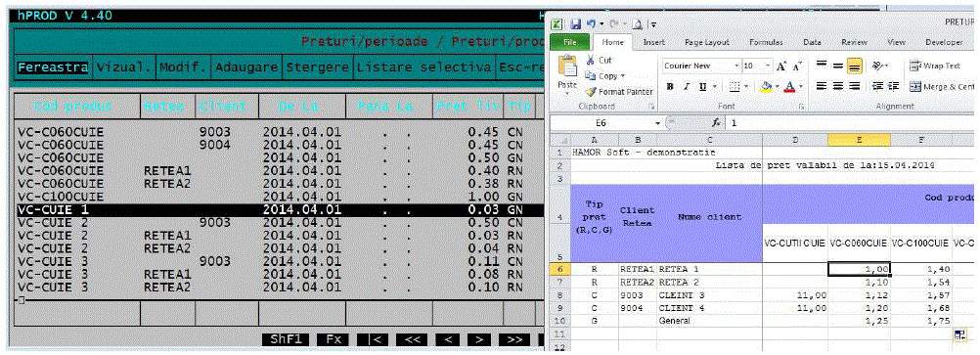Image resolution: width=980 pixels, height=355 pixels.
Task: Align text right in Excel
Action: [854, 86]
